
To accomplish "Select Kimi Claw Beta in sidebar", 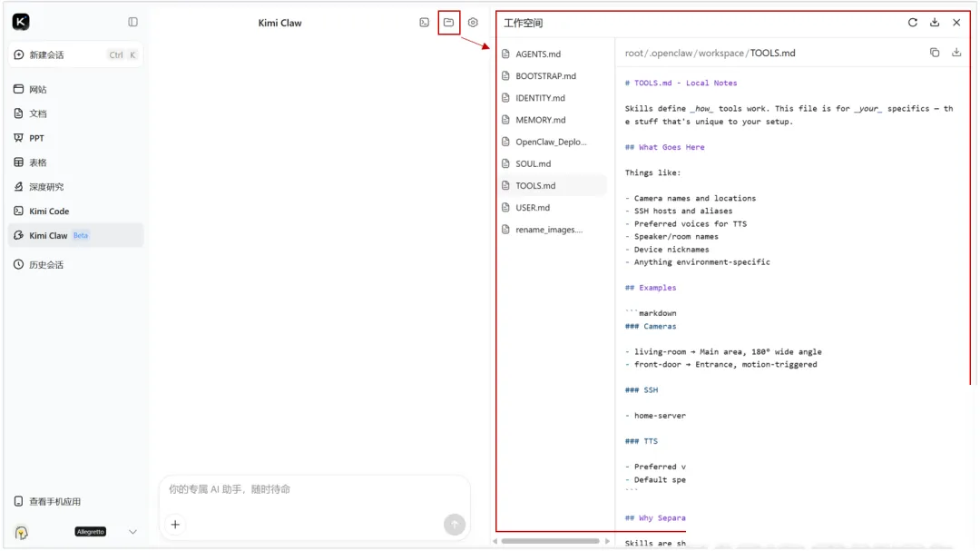I will point(75,236).
